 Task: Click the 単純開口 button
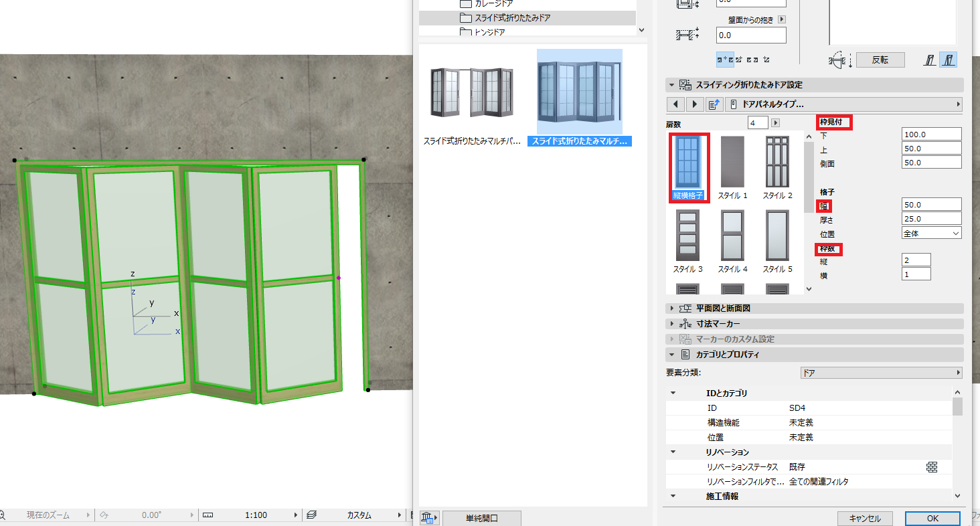click(481, 519)
